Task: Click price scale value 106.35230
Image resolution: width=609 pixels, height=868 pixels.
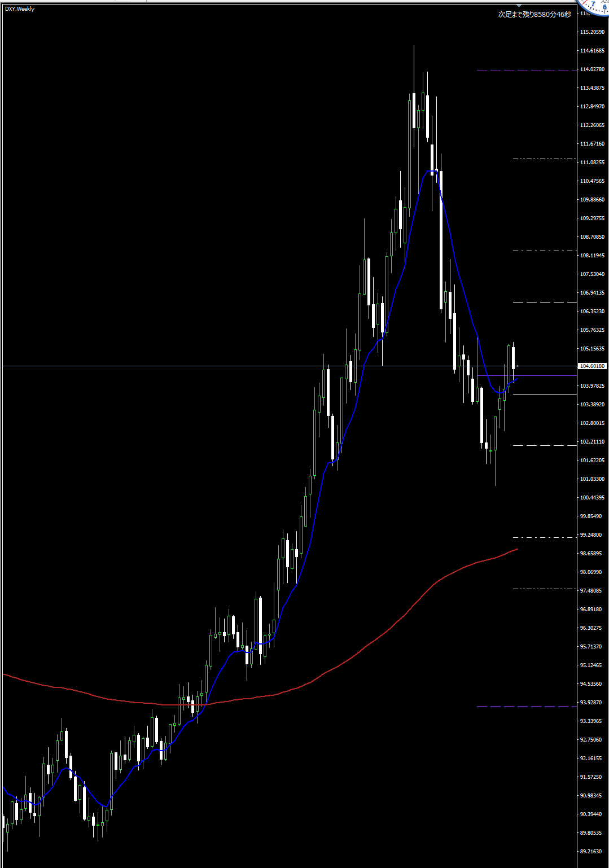Action: pos(592,312)
